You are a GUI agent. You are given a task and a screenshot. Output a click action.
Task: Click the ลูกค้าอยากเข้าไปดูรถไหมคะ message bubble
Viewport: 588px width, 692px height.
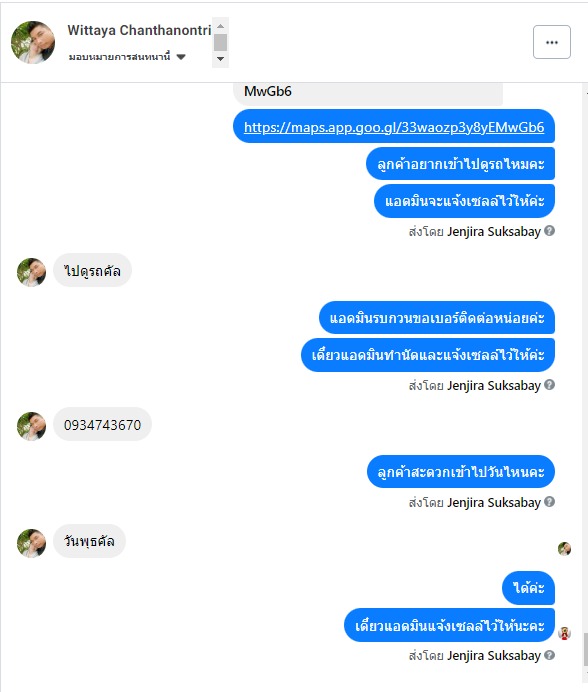point(460,164)
